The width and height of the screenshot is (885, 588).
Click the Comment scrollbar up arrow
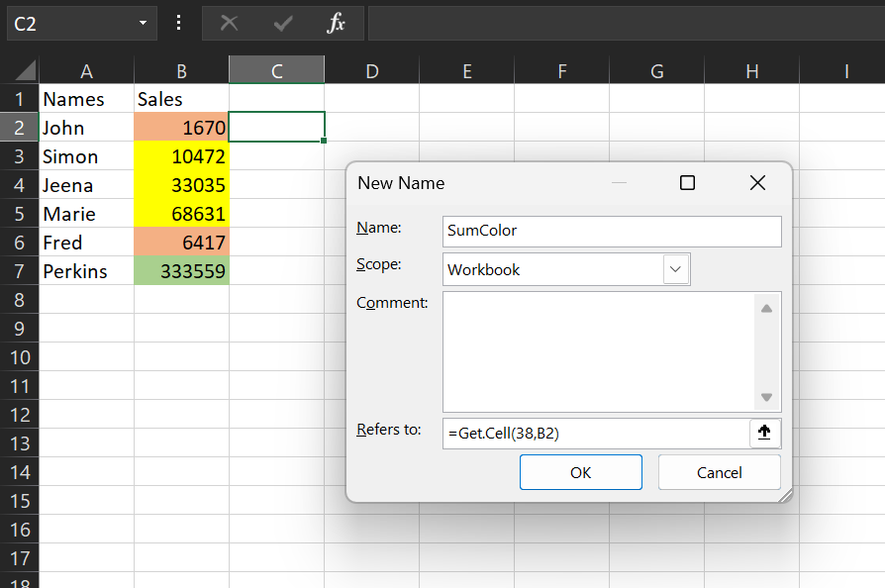pyautogui.click(x=766, y=309)
